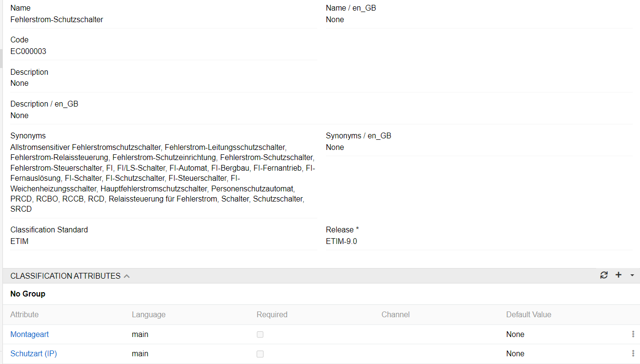Screen dimensions: 640x364
Task: Select the Name field value Fehlerstrom-Schutzschalter
Action: [57, 20]
